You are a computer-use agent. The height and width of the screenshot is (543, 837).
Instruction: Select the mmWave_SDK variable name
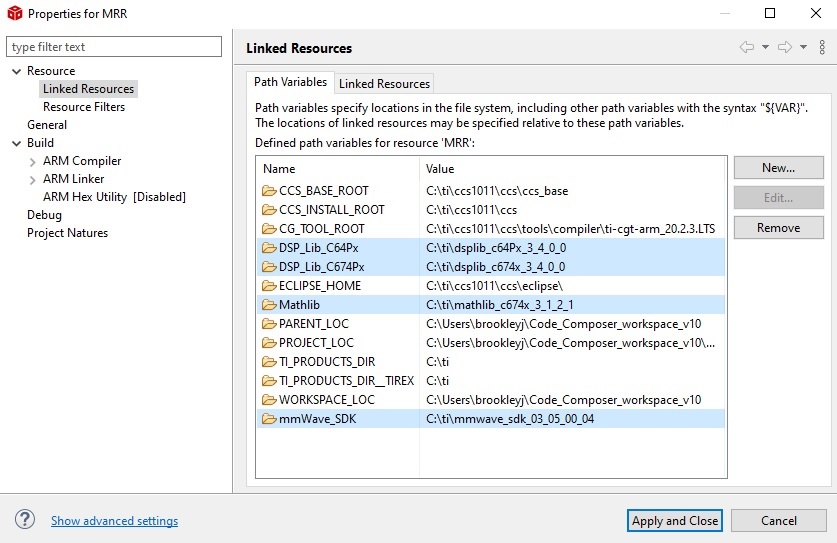tap(317, 419)
